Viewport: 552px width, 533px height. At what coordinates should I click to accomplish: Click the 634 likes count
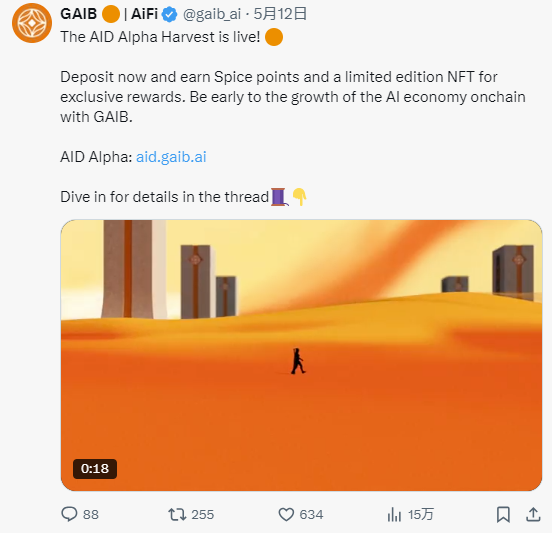click(x=311, y=515)
